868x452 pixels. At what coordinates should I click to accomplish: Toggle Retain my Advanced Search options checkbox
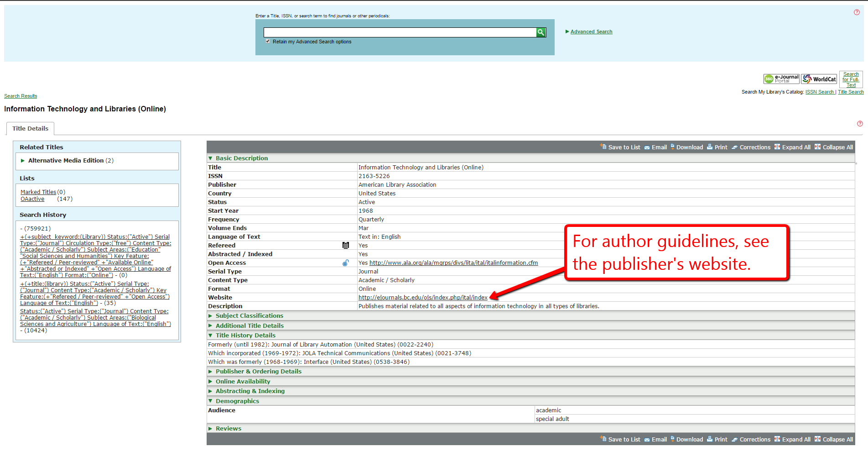(x=268, y=42)
